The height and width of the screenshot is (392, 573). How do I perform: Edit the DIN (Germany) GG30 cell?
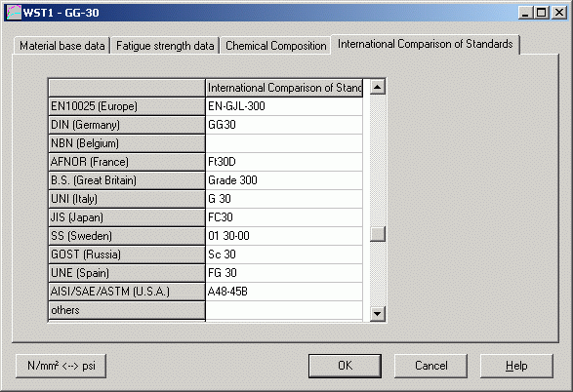[x=284, y=125]
